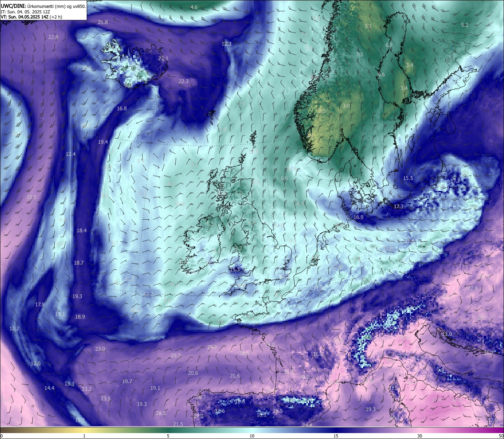Image resolution: width=504 pixels, height=439 pixels.
Task: Click the '15.3' value over Wales
Action: pyautogui.click(x=234, y=270)
